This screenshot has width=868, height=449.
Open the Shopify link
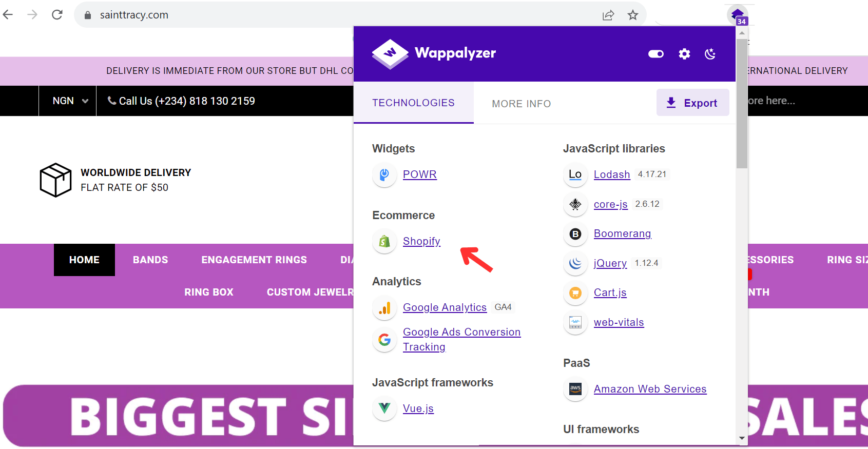[421, 241]
